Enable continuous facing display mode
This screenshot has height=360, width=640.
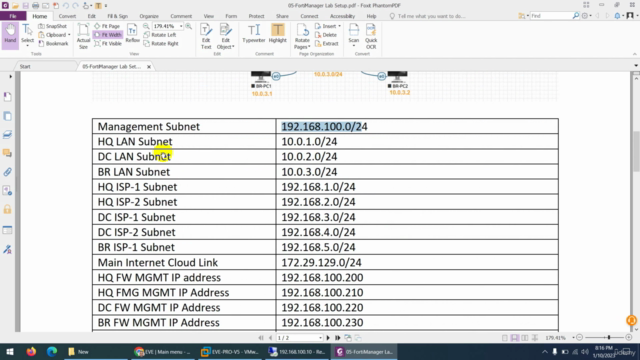[535, 338]
